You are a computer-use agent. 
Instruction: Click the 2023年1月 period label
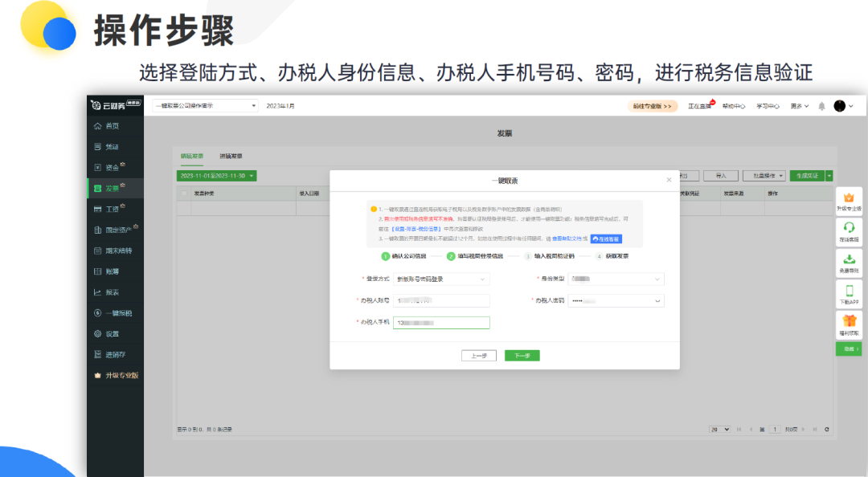click(x=280, y=106)
